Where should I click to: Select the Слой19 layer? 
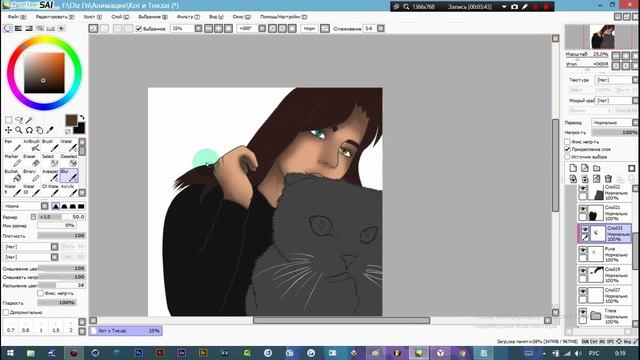tap(605, 275)
